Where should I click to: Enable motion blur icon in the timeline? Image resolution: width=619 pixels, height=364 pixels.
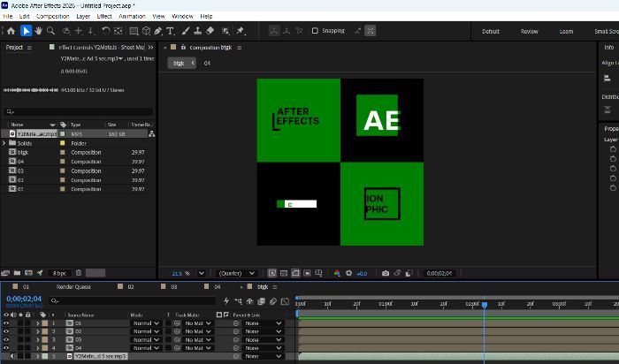pos(272,301)
